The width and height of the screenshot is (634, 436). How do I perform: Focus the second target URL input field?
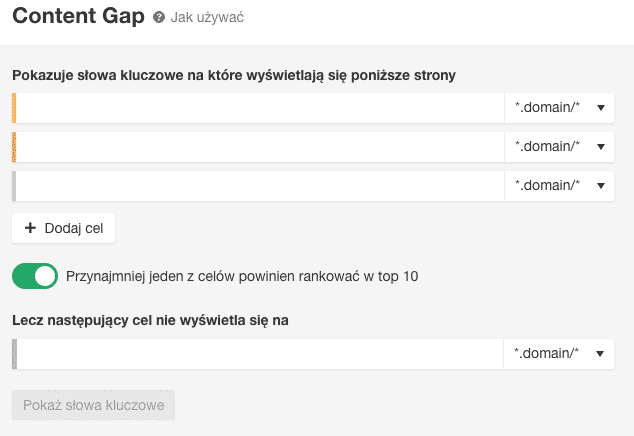pos(260,146)
